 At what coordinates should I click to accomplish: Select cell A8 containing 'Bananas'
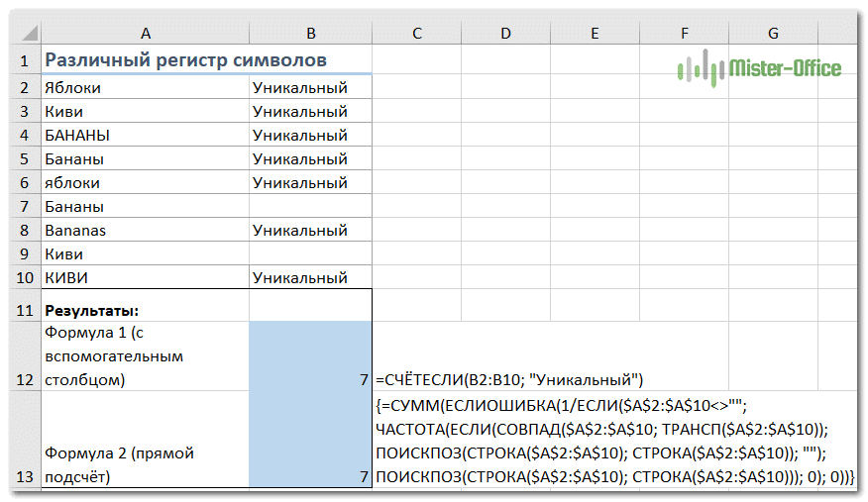pyautogui.click(x=145, y=230)
